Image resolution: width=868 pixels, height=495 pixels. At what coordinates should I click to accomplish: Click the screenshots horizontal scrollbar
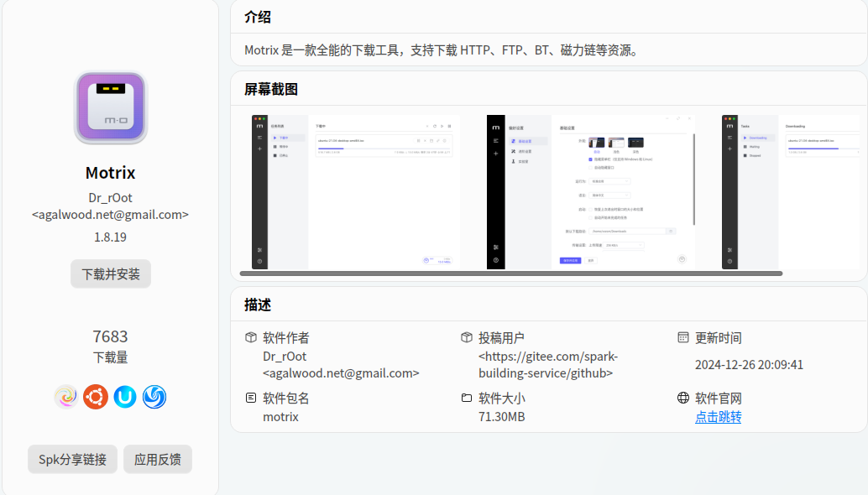[511, 274]
